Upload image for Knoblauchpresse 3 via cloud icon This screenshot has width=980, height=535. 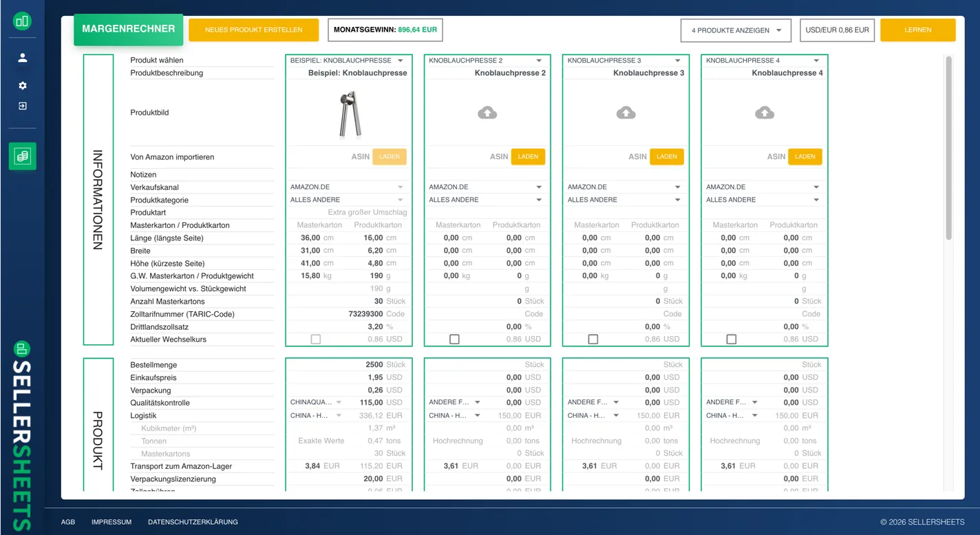tap(626, 112)
